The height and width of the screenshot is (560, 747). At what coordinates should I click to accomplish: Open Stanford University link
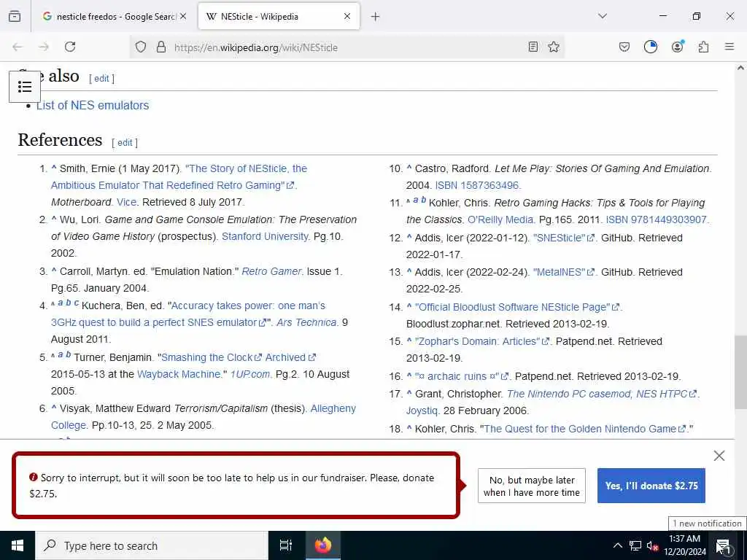[x=265, y=236]
